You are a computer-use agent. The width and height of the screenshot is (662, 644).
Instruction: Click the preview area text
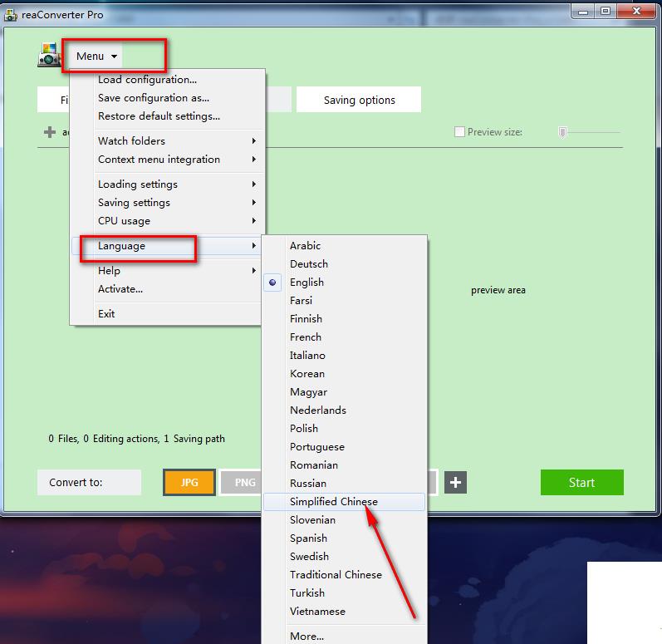point(498,290)
